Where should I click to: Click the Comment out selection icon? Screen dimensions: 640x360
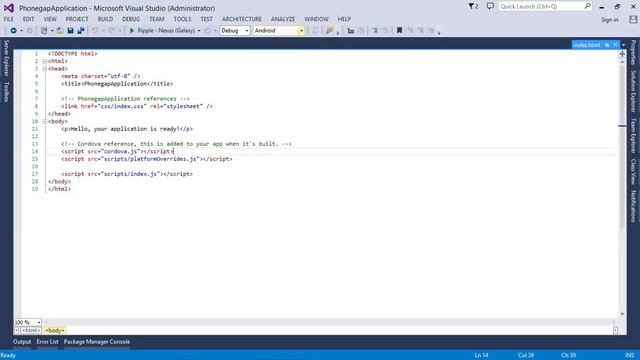coord(375,31)
